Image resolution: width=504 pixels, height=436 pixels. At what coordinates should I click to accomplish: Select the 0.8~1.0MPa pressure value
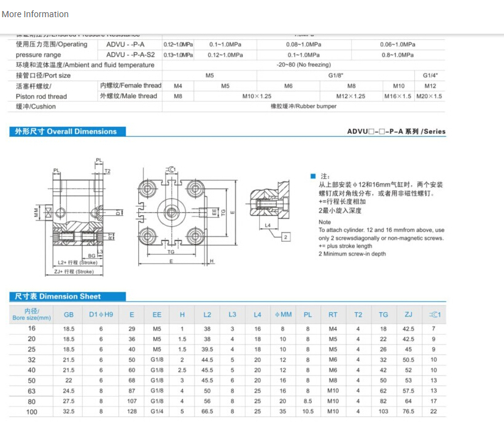coord(398,55)
